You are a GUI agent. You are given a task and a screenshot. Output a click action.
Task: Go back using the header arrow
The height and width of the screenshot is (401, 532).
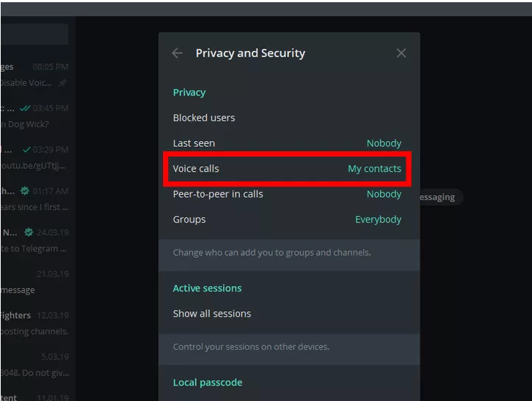pos(177,53)
